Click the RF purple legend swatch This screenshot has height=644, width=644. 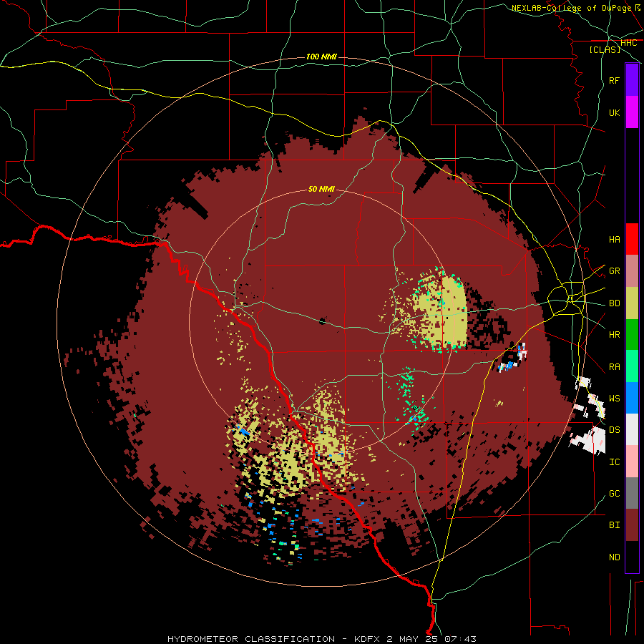coord(632,80)
